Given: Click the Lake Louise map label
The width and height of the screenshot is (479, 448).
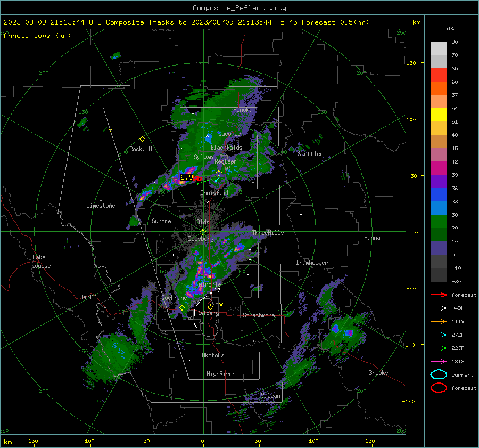Looking at the screenshot, I should click(42, 262).
